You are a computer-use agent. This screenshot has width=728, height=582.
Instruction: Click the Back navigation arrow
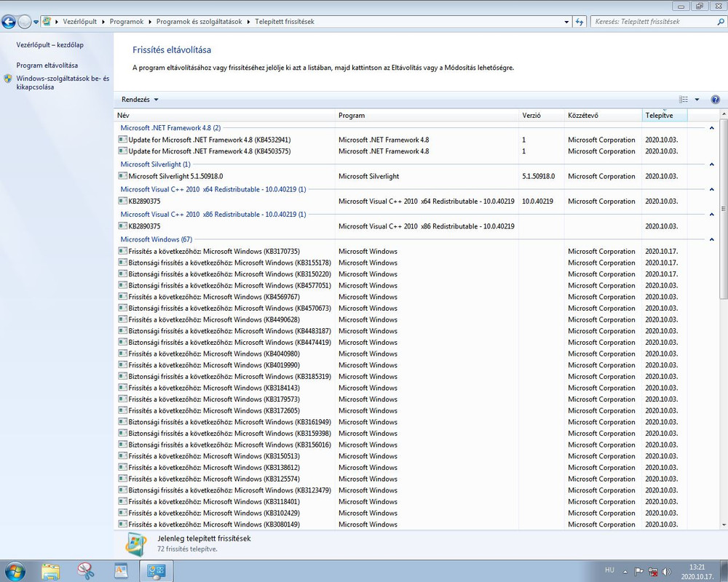click(x=8, y=22)
